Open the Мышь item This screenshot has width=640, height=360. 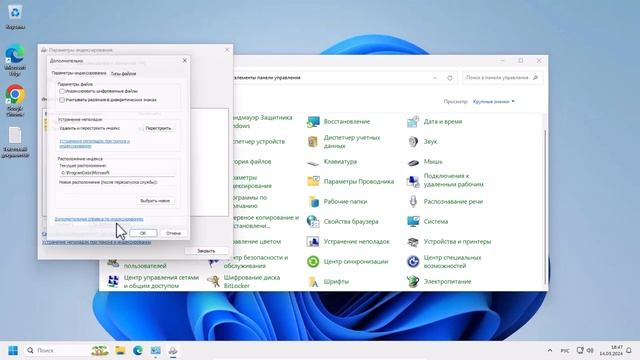click(x=424, y=162)
